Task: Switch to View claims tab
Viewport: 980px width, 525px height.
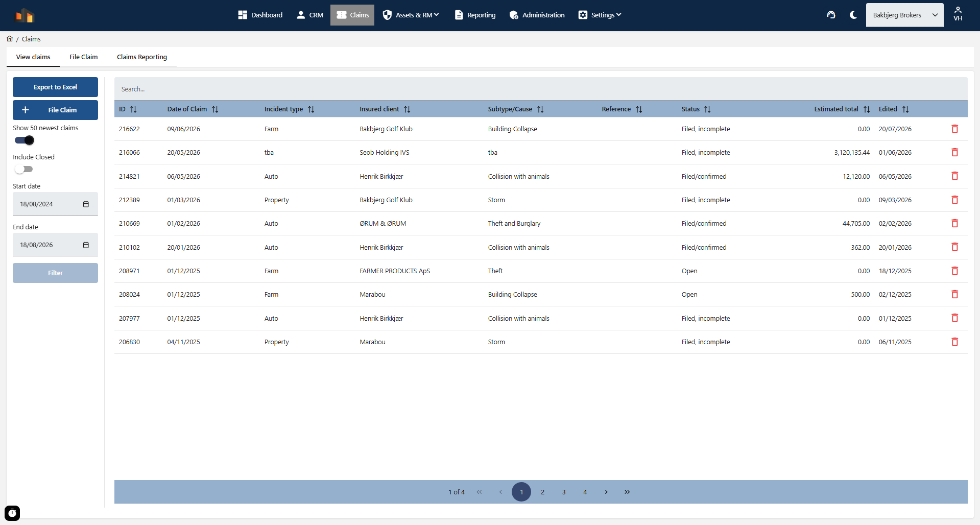Action: pos(33,57)
